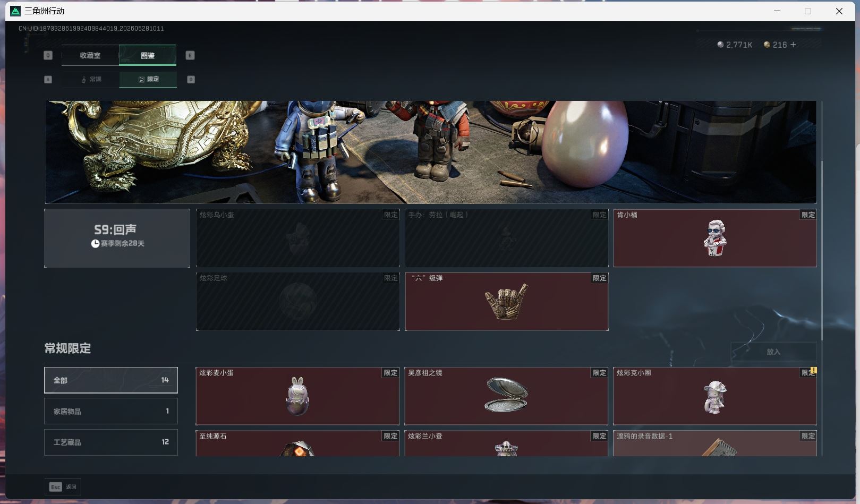
Task: Select the locked 炫彩足球 card
Action: click(297, 301)
